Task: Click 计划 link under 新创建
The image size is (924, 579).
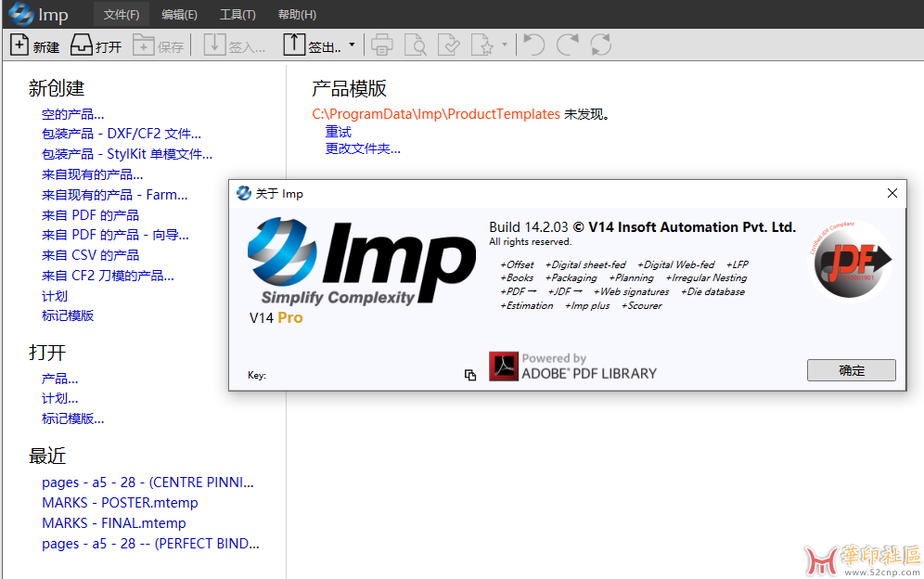Action: point(54,296)
